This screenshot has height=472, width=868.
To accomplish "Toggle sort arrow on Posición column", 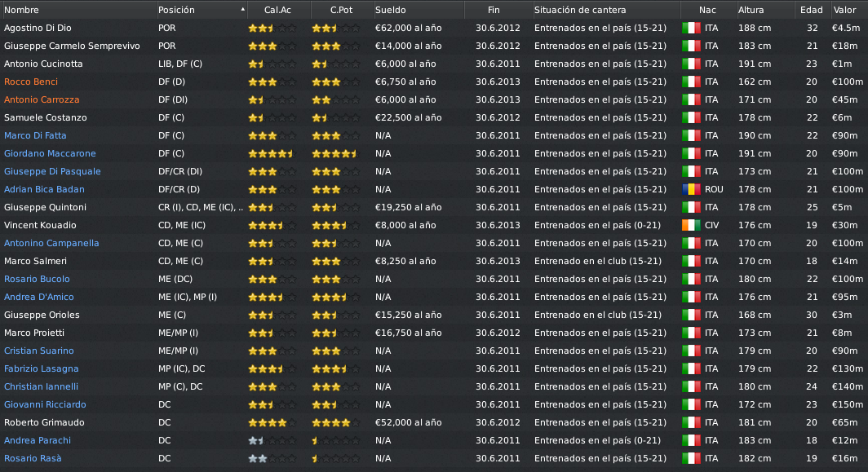I will pos(242,10).
